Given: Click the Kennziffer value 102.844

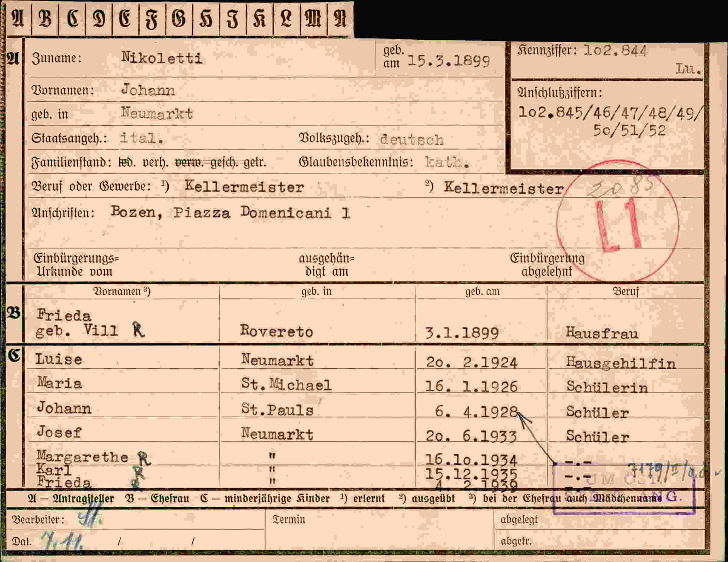Looking at the screenshot, I should [615, 51].
